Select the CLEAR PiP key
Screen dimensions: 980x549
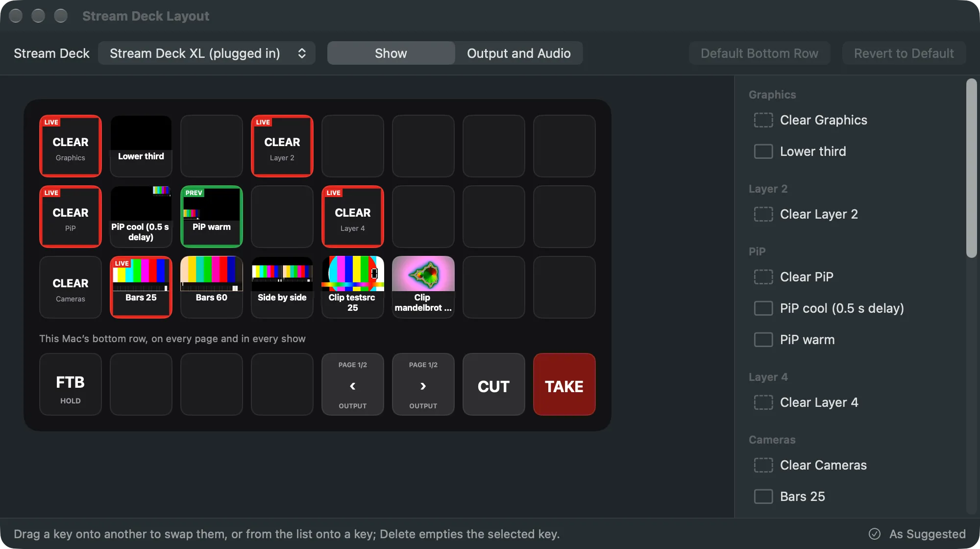pos(71,217)
